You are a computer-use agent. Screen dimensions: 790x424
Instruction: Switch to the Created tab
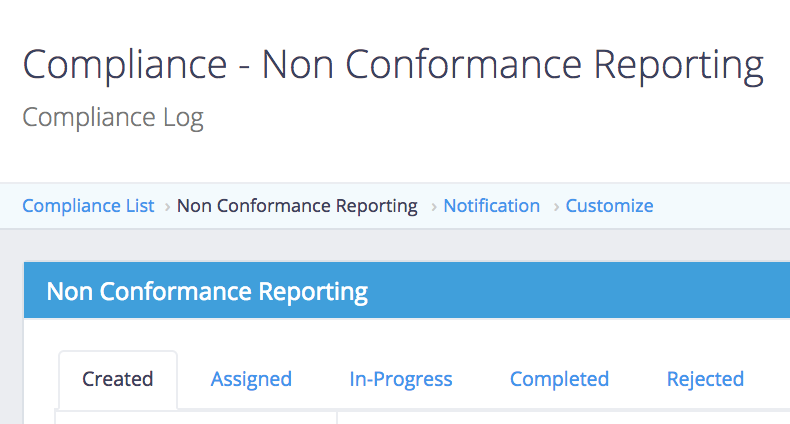click(118, 379)
